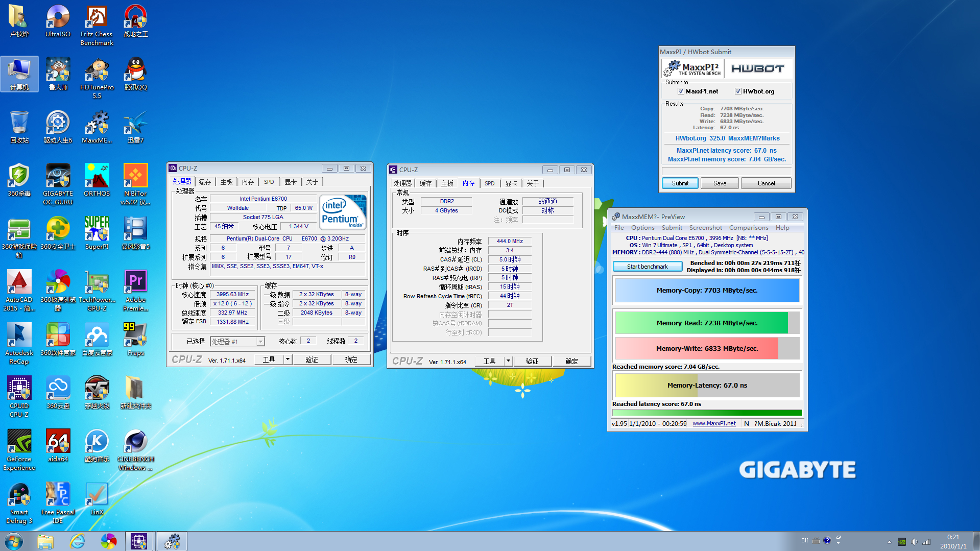Open the processor selection dropdown in CPU-Z
The image size is (980, 551).
237,341
